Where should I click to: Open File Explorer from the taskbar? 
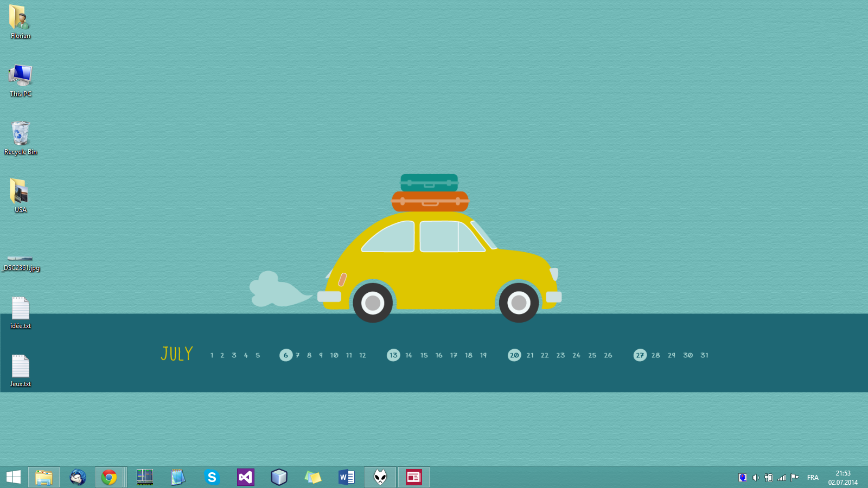[44, 477]
